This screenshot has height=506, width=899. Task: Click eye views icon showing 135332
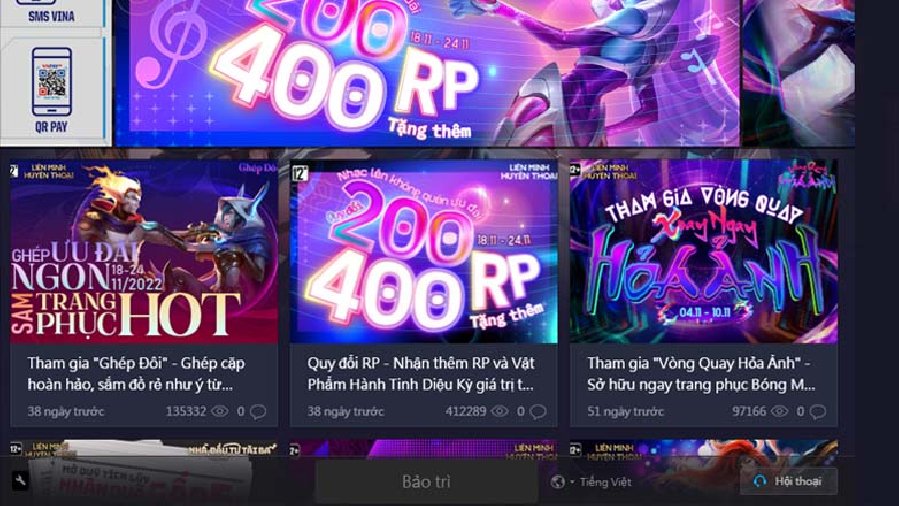click(x=220, y=411)
